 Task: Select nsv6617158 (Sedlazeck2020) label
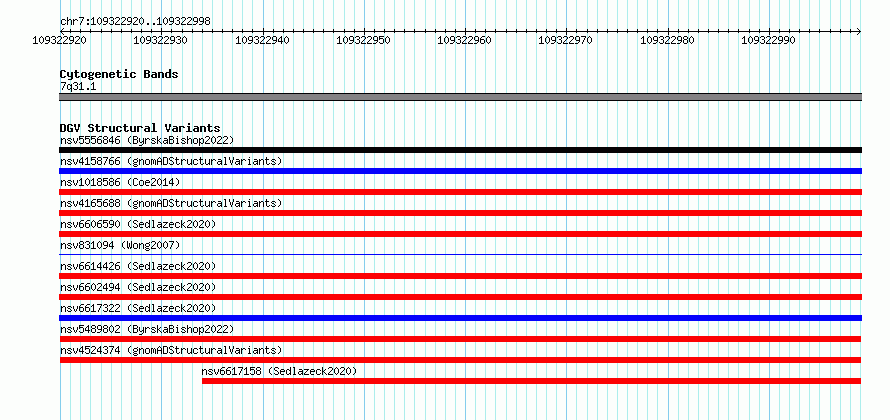click(279, 371)
